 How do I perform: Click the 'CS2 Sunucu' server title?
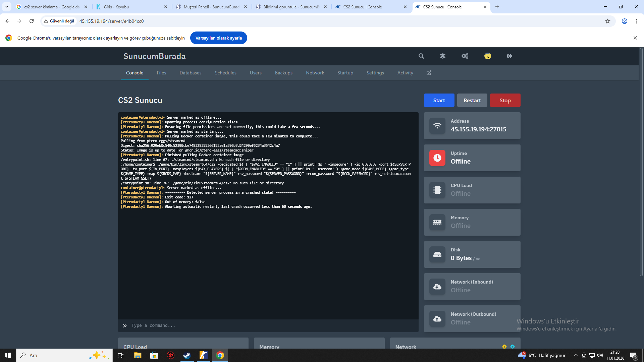[140, 100]
